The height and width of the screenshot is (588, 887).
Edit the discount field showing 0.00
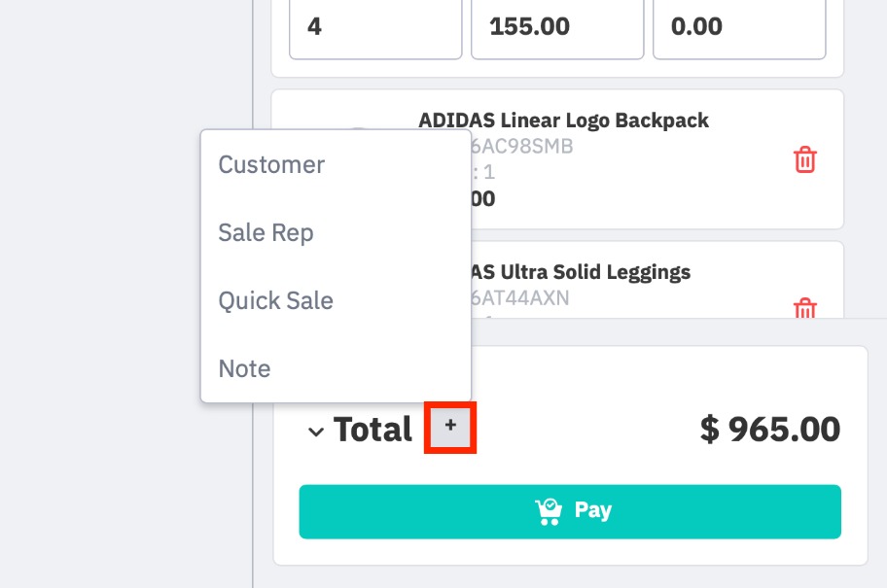pos(739,26)
